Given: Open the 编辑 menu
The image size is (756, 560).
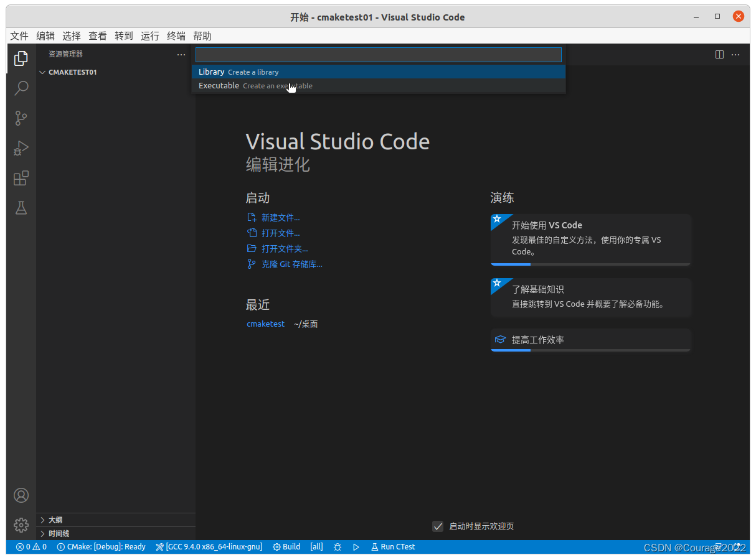Looking at the screenshot, I should tap(45, 36).
